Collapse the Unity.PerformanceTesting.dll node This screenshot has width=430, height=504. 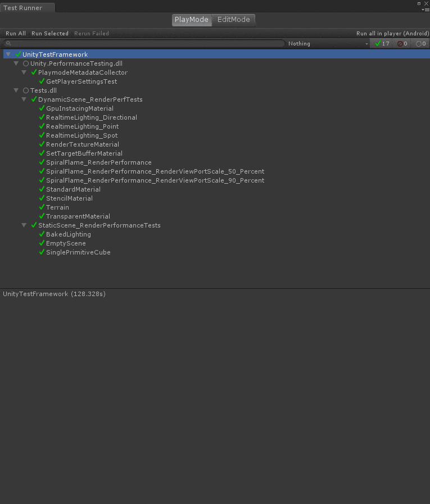pos(16,63)
